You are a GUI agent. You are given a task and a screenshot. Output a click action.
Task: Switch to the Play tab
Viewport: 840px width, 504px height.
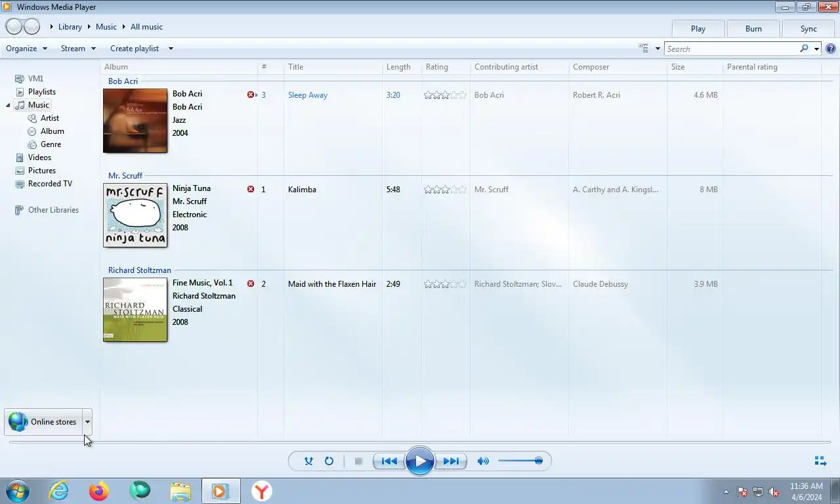point(698,29)
